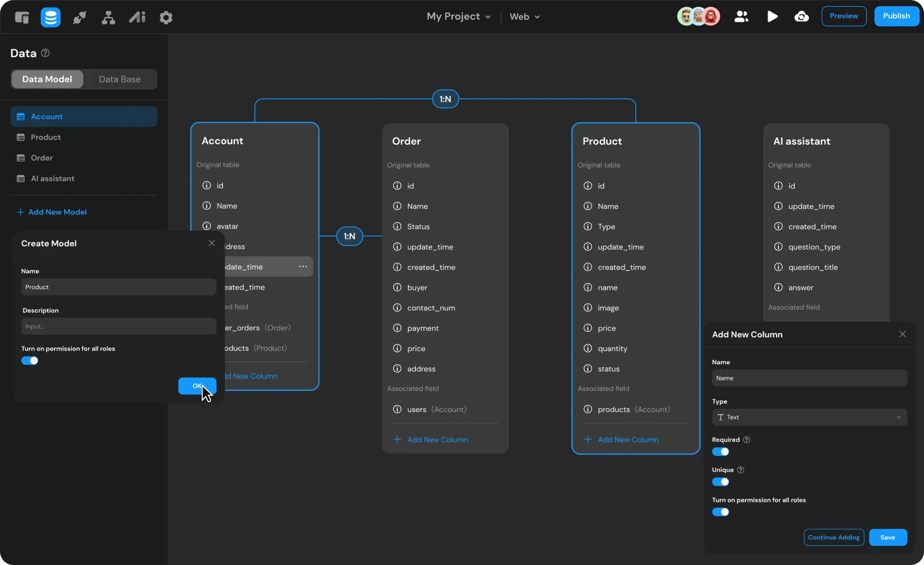Click the Publish button
924x565 pixels.
coord(896,16)
